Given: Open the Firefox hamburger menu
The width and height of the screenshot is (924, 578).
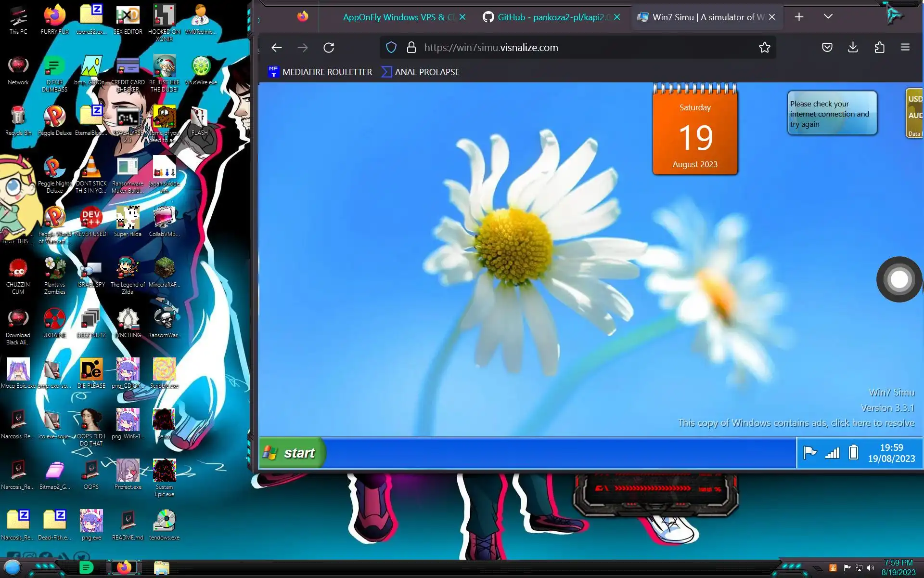Looking at the screenshot, I should coord(905,47).
